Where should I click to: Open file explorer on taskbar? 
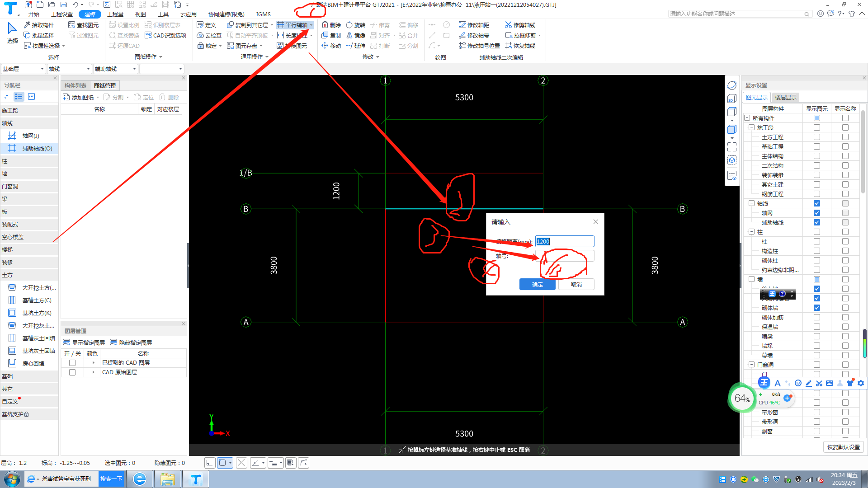[x=168, y=479]
